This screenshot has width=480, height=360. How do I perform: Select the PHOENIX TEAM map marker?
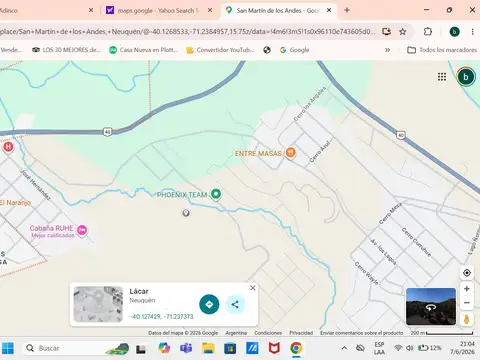(x=216, y=194)
